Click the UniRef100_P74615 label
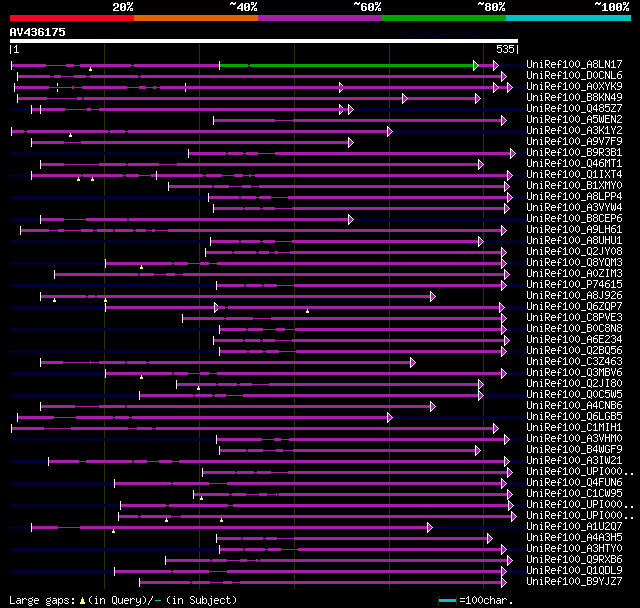Image resolution: width=640 pixels, height=608 pixels. click(x=574, y=284)
